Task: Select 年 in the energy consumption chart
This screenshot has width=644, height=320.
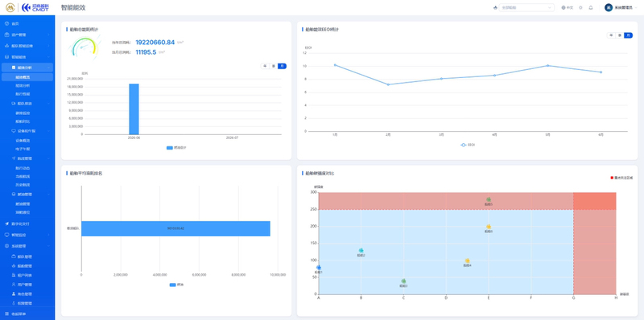Action: [265, 66]
